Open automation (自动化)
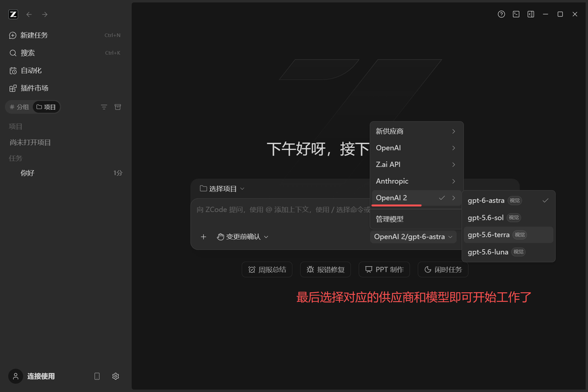Viewport: 588px width, 392px height. point(64,71)
